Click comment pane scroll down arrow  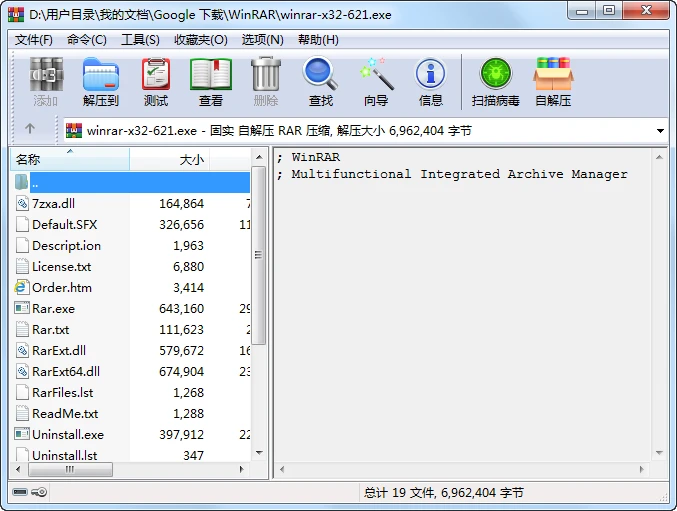pos(659,453)
